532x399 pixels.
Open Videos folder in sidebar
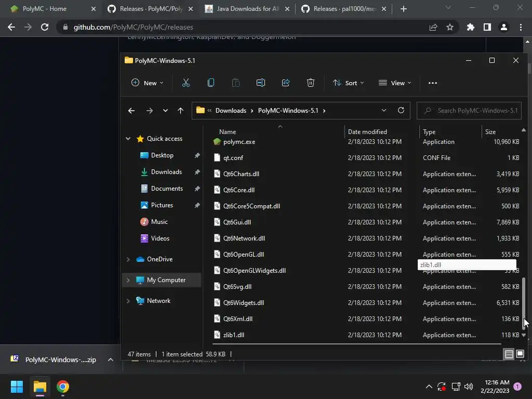coord(160,238)
